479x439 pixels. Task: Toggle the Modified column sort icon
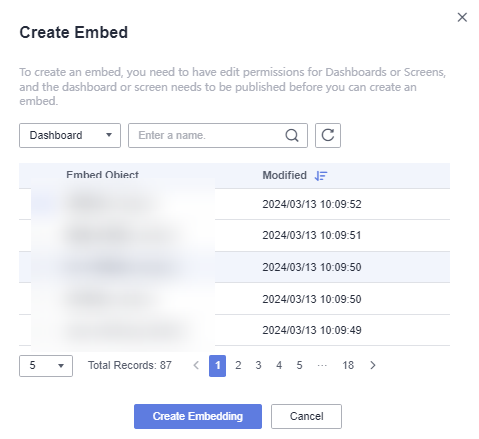click(x=321, y=175)
